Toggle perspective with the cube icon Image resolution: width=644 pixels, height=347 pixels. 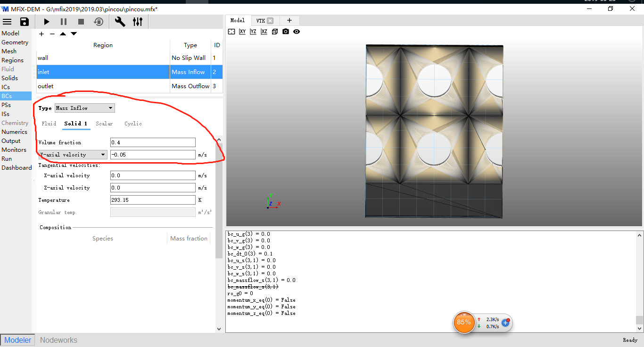(x=275, y=32)
